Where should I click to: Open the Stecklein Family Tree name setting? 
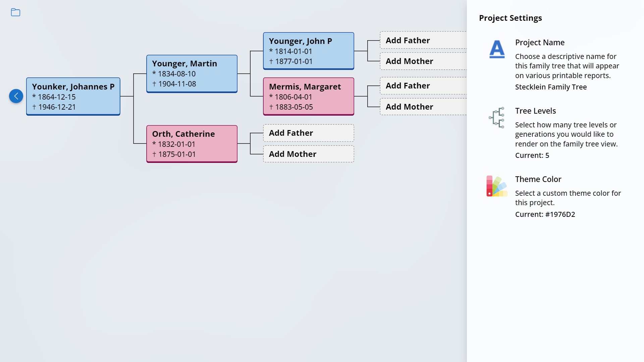tap(551, 87)
